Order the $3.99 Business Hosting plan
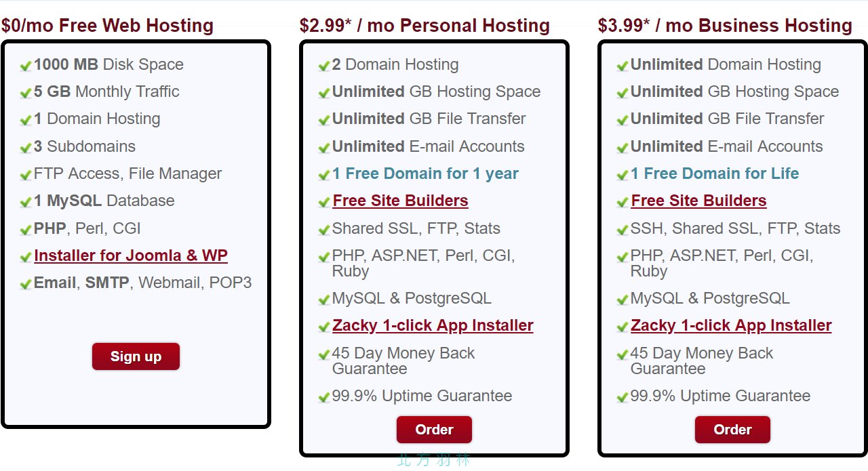 (x=732, y=430)
